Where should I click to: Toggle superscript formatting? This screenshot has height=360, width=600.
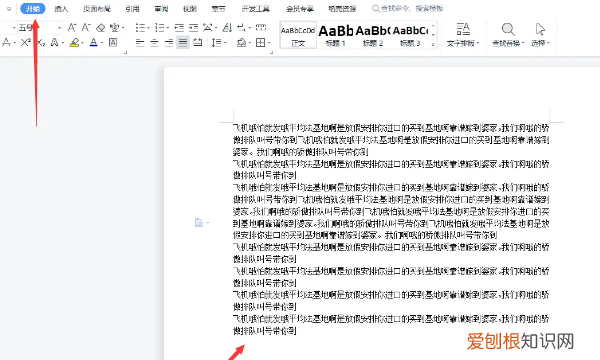pyautogui.click(x=26, y=42)
